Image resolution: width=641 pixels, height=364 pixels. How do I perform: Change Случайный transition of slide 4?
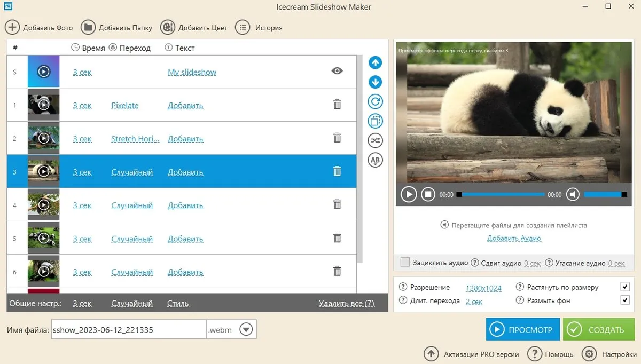[132, 205]
